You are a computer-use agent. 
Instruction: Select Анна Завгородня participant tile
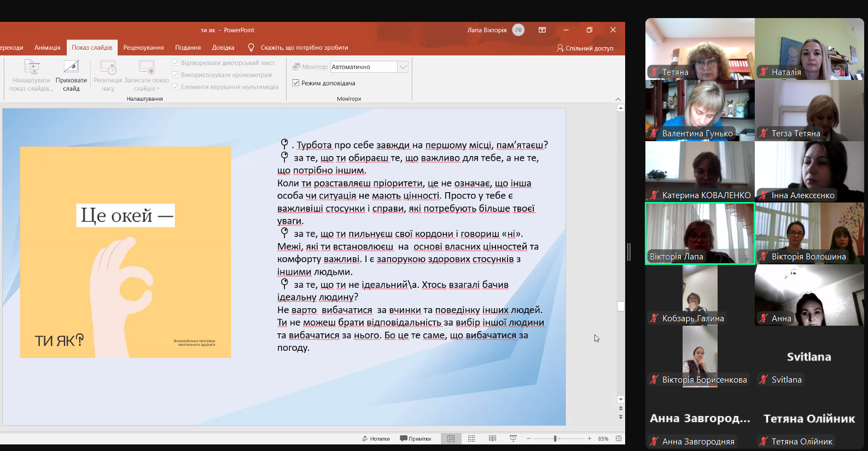tap(700, 419)
